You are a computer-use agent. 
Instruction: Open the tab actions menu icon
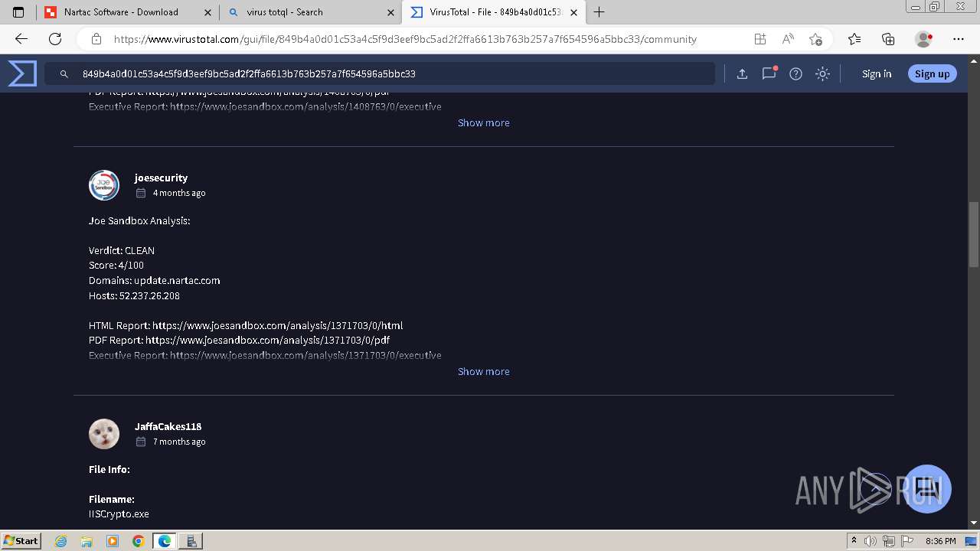pos(18,12)
